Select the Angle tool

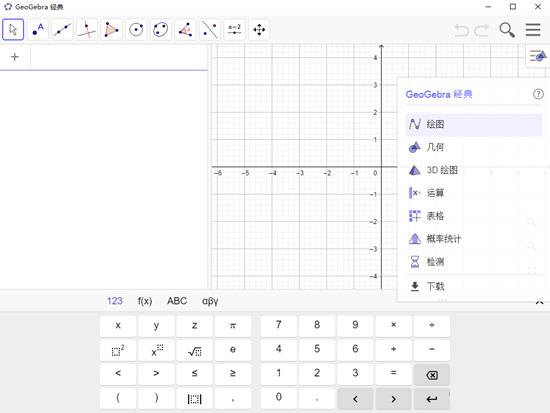click(x=185, y=29)
